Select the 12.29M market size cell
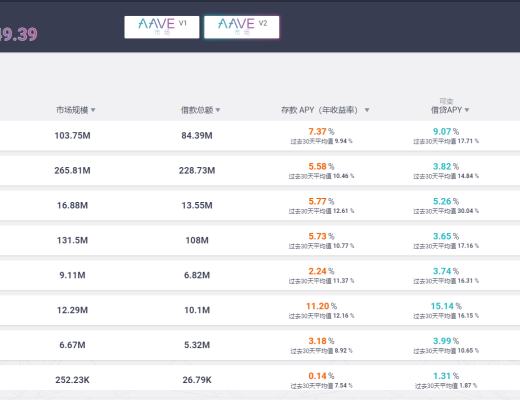The image size is (520, 400). click(x=72, y=310)
